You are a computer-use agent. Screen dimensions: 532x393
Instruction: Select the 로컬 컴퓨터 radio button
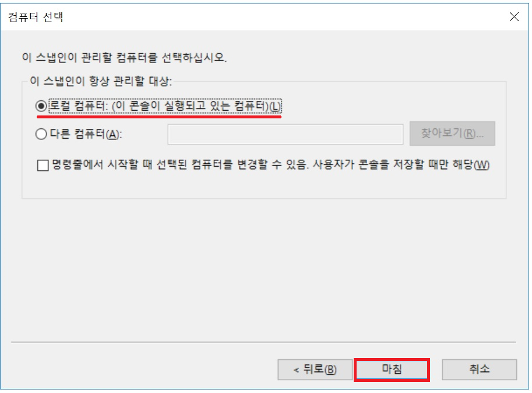41,106
